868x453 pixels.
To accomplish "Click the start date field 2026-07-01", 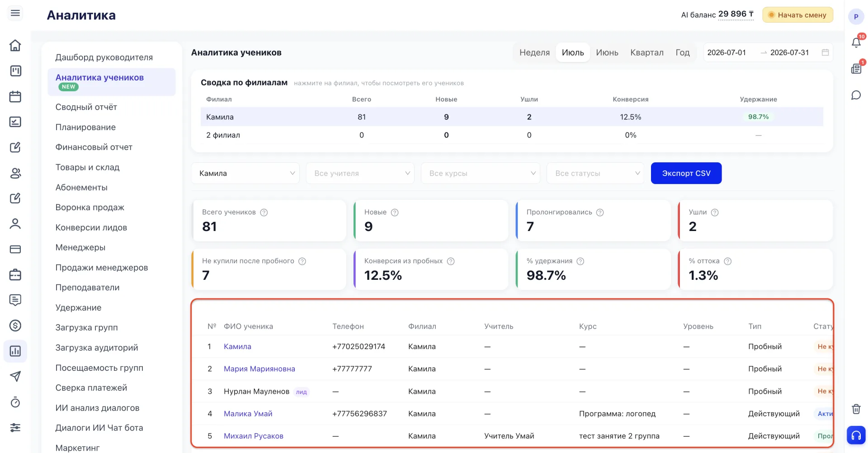I will point(726,52).
